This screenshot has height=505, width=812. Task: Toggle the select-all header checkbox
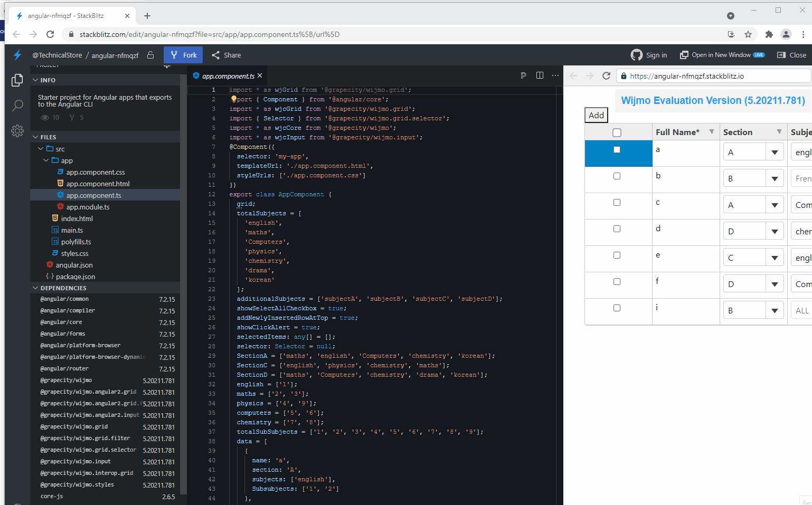tap(617, 132)
